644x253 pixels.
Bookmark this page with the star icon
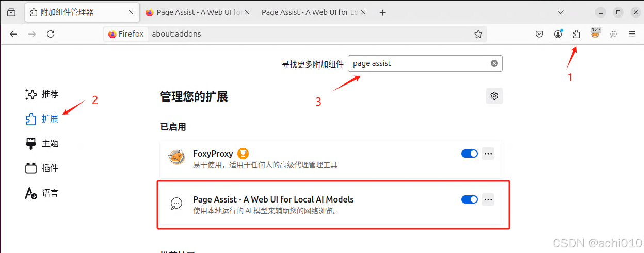click(x=478, y=34)
